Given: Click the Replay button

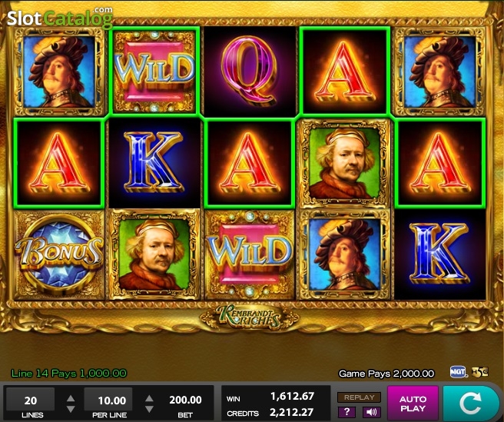Looking at the screenshot, I should click(x=359, y=397).
